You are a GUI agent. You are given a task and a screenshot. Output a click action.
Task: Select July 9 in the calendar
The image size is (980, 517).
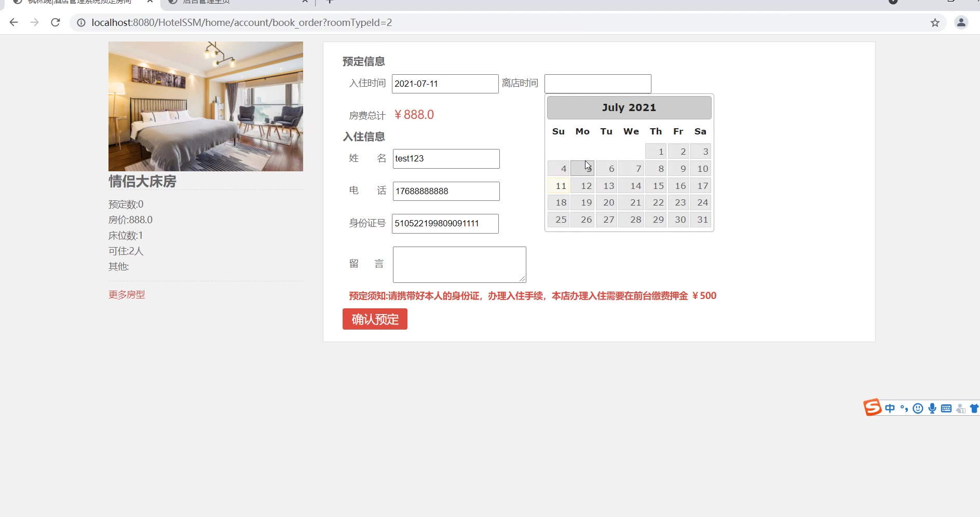[678, 168]
